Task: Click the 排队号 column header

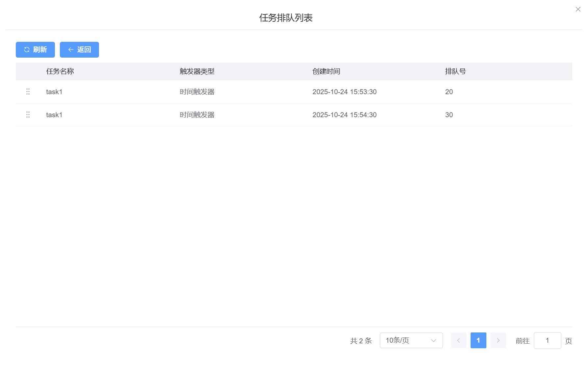Action: click(455, 71)
